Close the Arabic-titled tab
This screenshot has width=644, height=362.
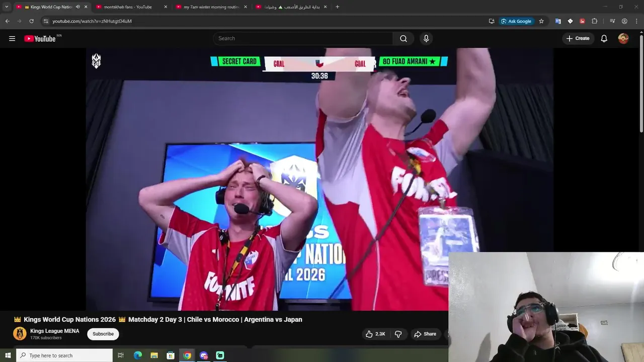click(325, 7)
